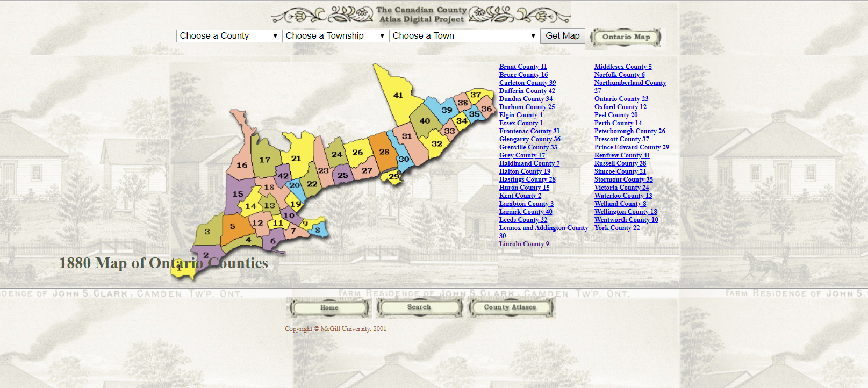
Task: Open Halton County 19 link
Action: click(525, 171)
